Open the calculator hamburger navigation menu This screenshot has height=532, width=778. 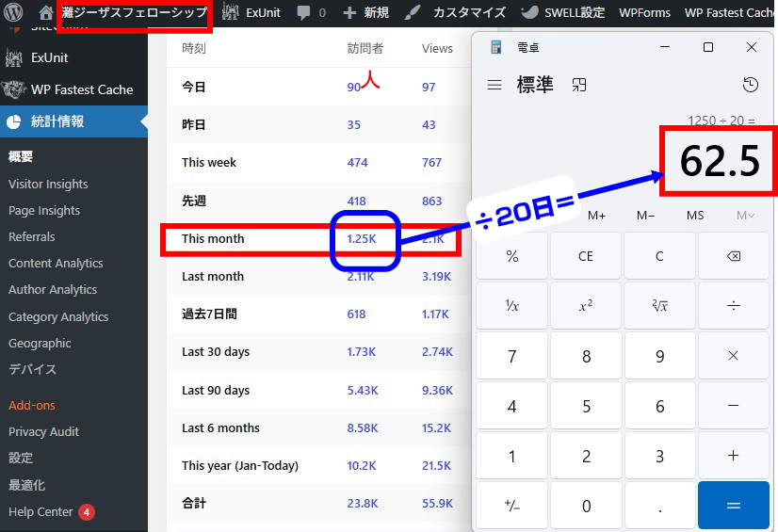coord(494,85)
